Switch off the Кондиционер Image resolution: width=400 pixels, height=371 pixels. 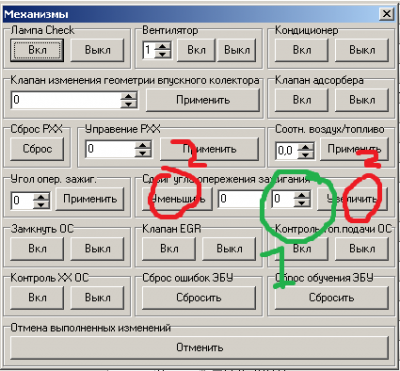362,50
